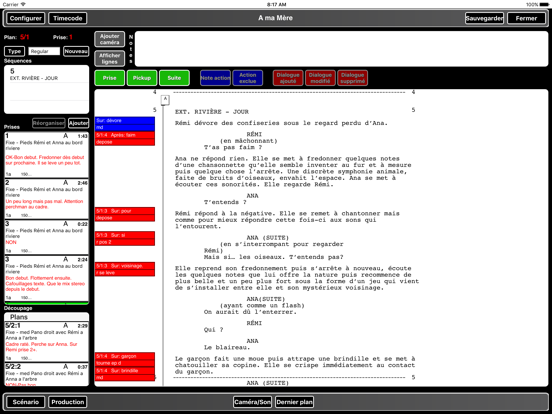Image resolution: width=552 pixels, height=414 pixels.
Task: Select take 2 with duration 2:46
Action: (46, 199)
